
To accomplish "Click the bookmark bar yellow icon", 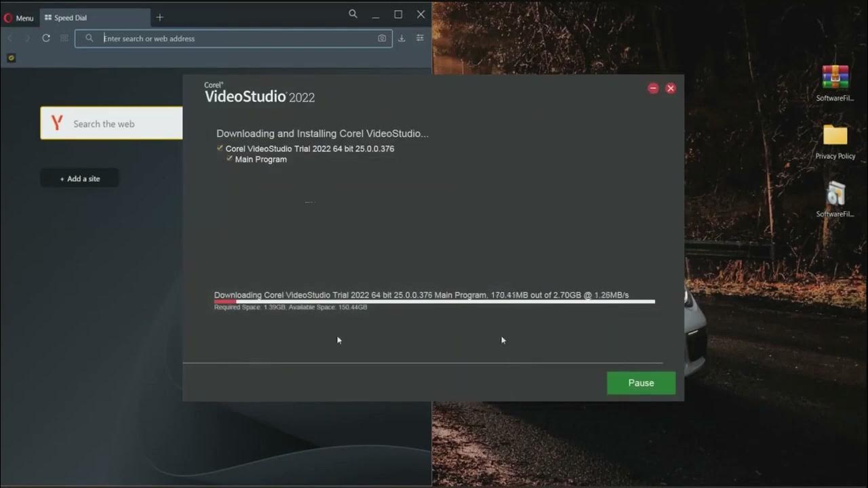I will [x=11, y=58].
